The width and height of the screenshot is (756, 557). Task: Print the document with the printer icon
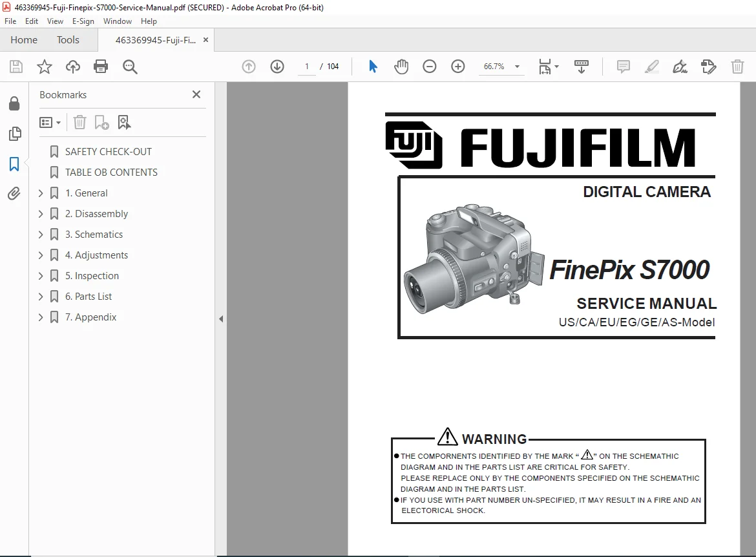[101, 67]
